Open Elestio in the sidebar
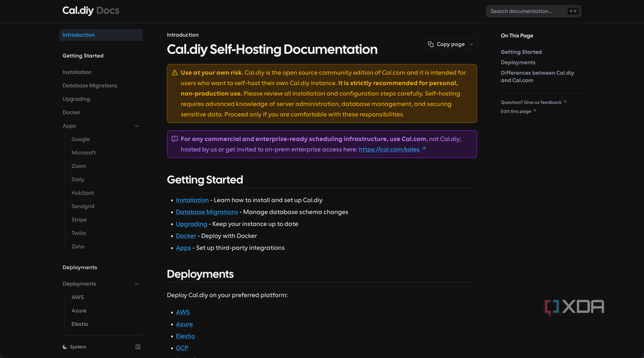Image resolution: width=644 pixels, height=358 pixels. pos(80,325)
